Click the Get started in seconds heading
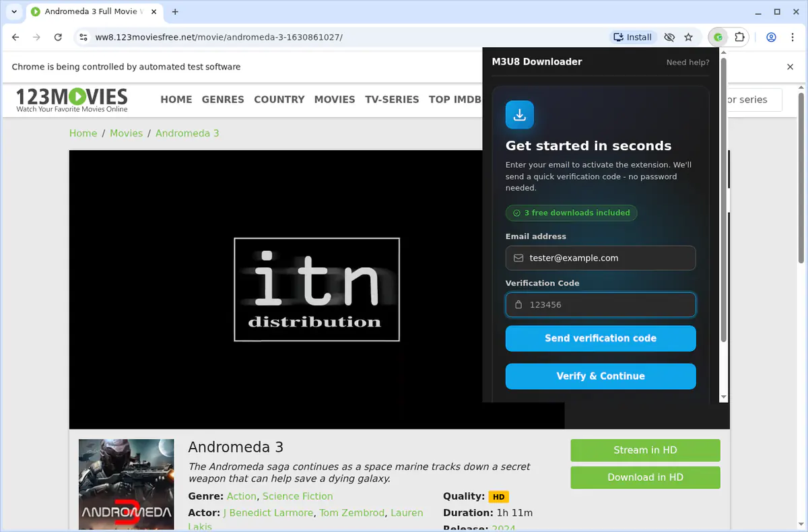The width and height of the screenshot is (808, 532). tap(588, 145)
